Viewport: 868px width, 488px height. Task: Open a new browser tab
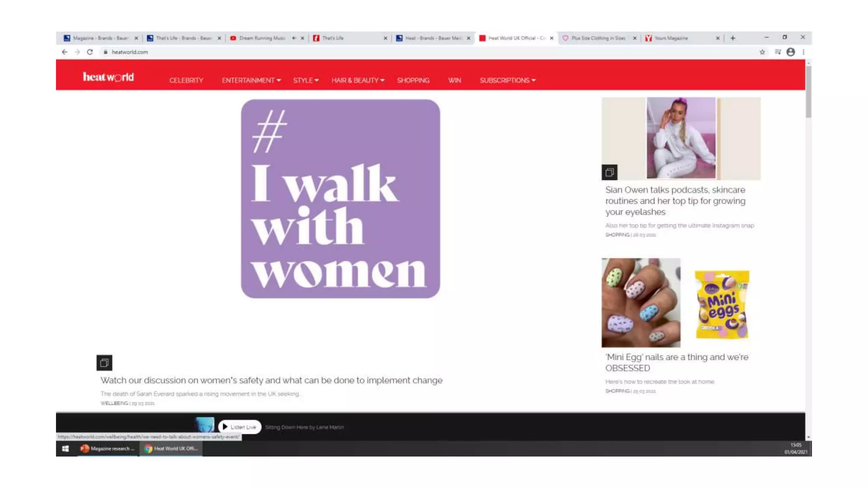(732, 38)
